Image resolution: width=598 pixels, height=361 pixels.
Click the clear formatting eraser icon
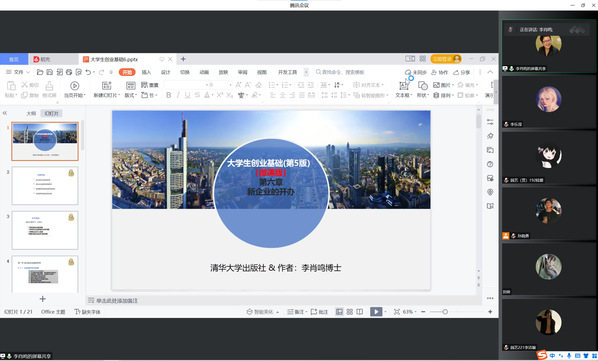pos(259,85)
